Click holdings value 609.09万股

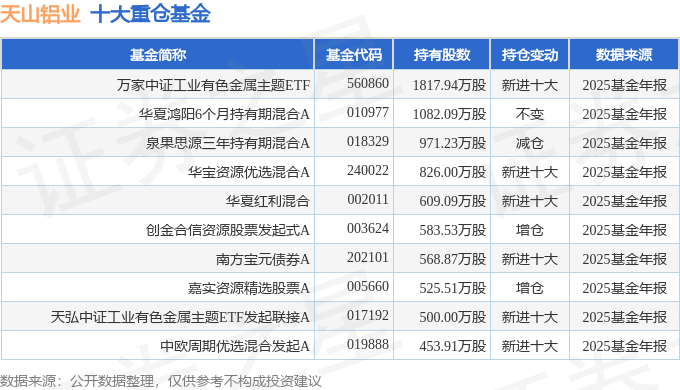tap(452, 201)
